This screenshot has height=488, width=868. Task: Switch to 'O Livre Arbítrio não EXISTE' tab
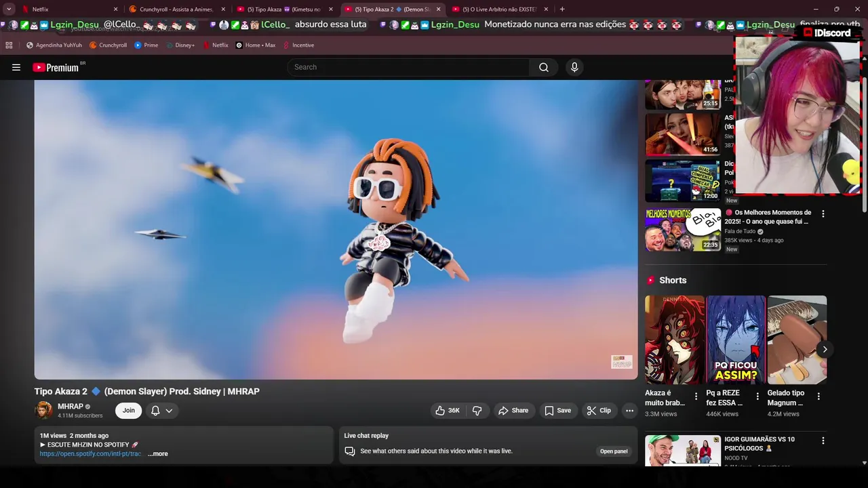(499, 9)
